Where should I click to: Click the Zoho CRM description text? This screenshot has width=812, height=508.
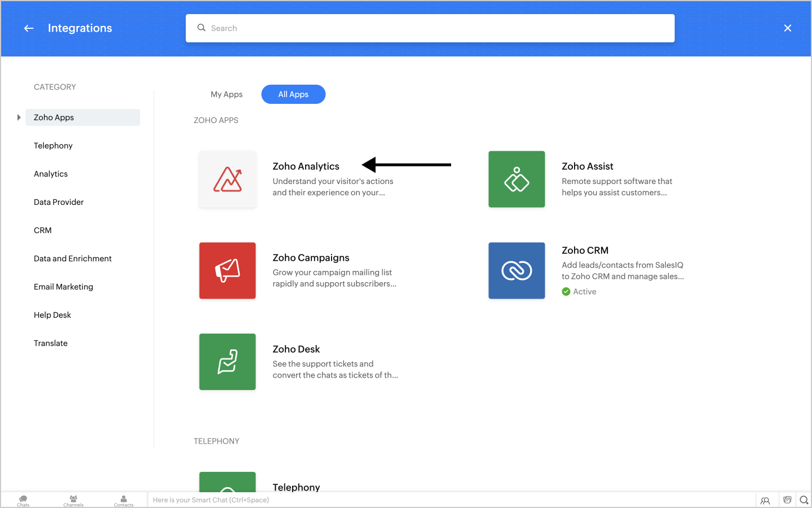(623, 271)
